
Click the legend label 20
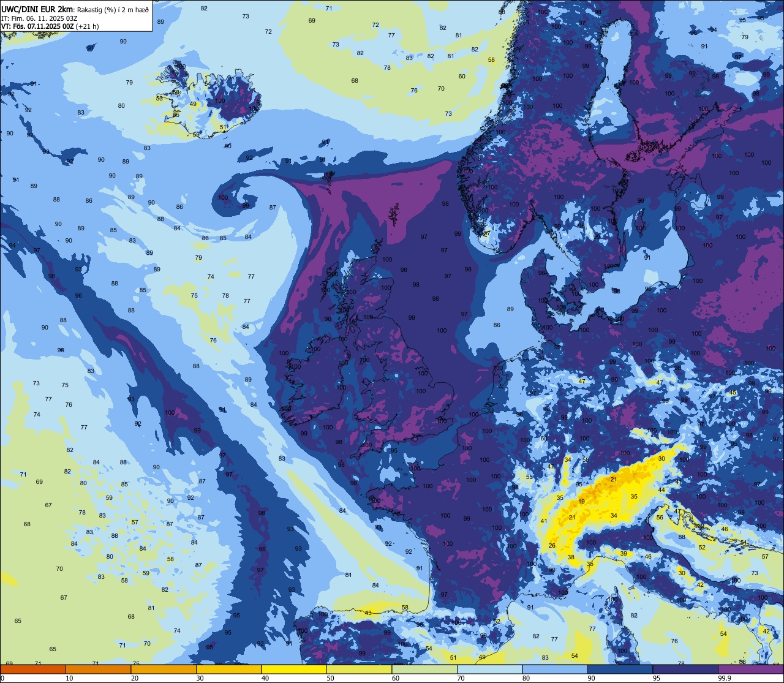[135, 678]
